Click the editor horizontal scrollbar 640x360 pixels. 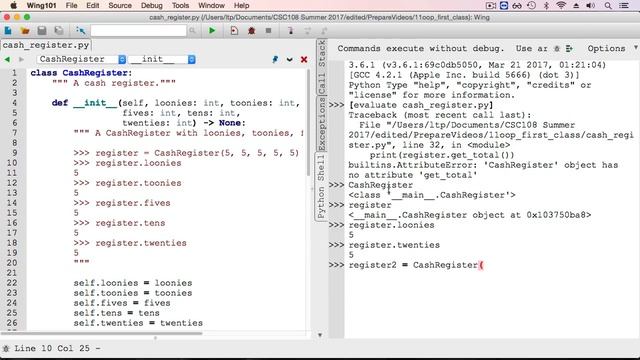point(101,333)
